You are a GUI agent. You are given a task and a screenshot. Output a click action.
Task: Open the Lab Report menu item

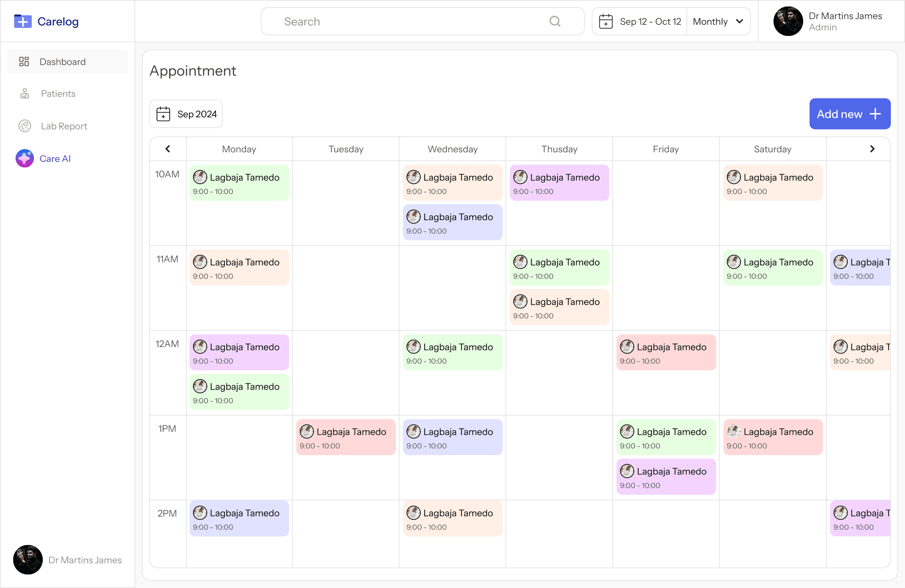pyautogui.click(x=64, y=126)
